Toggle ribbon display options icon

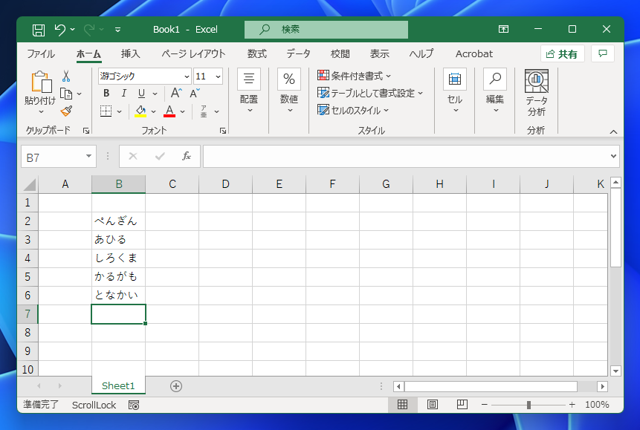pyautogui.click(x=503, y=29)
